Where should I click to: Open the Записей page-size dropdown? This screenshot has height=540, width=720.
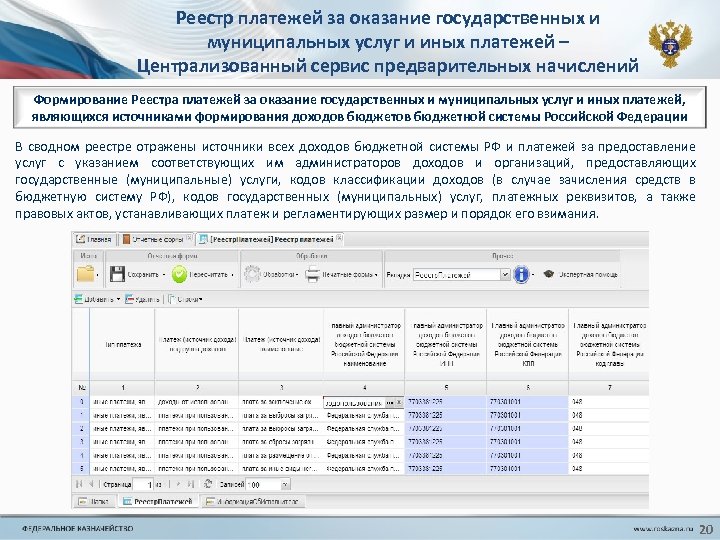click(x=285, y=484)
